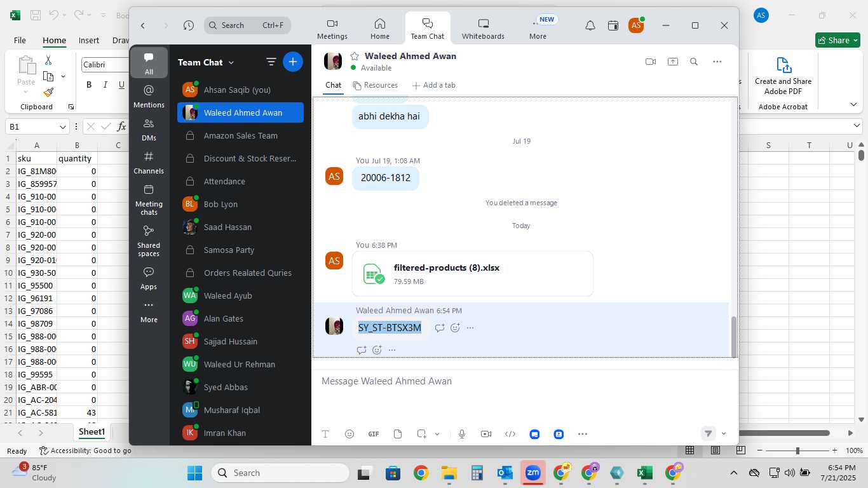Image resolution: width=868 pixels, height=488 pixels.
Task: Open text formatting icon in composer
Action: pyautogui.click(x=325, y=434)
